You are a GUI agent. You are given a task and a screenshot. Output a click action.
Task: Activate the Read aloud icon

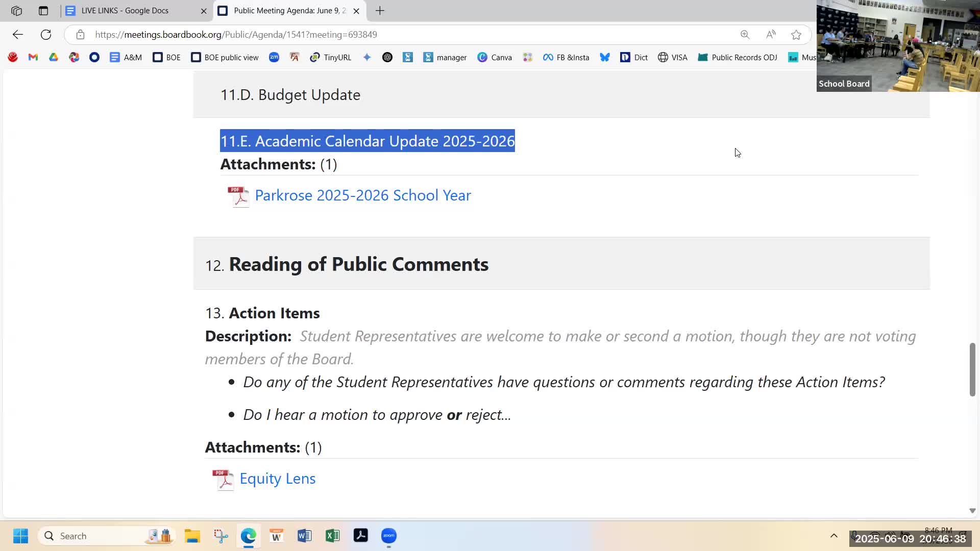[x=771, y=35]
